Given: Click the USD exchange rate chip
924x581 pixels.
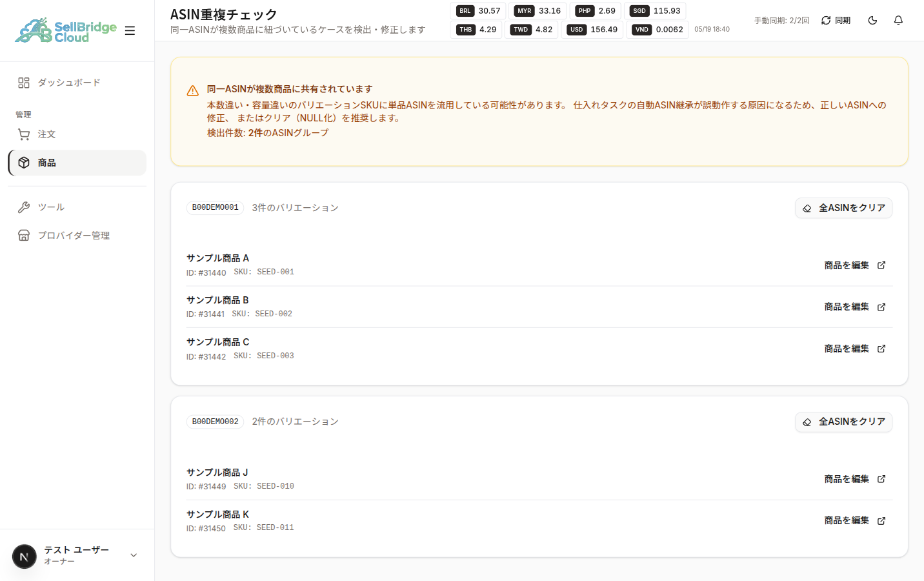Looking at the screenshot, I should [592, 30].
